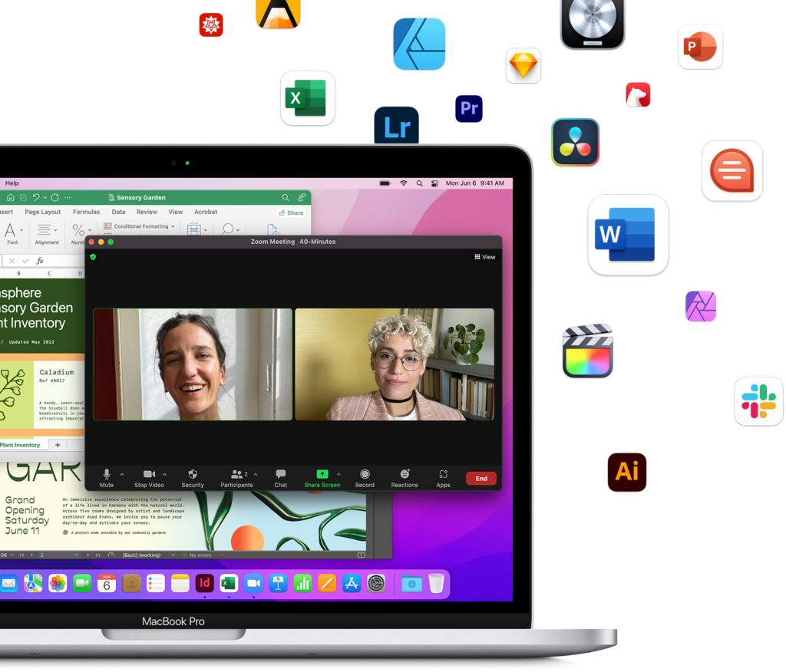Mute the microphone in Zoom
Image resolution: width=786 pixels, height=672 pixels.
pyautogui.click(x=107, y=478)
